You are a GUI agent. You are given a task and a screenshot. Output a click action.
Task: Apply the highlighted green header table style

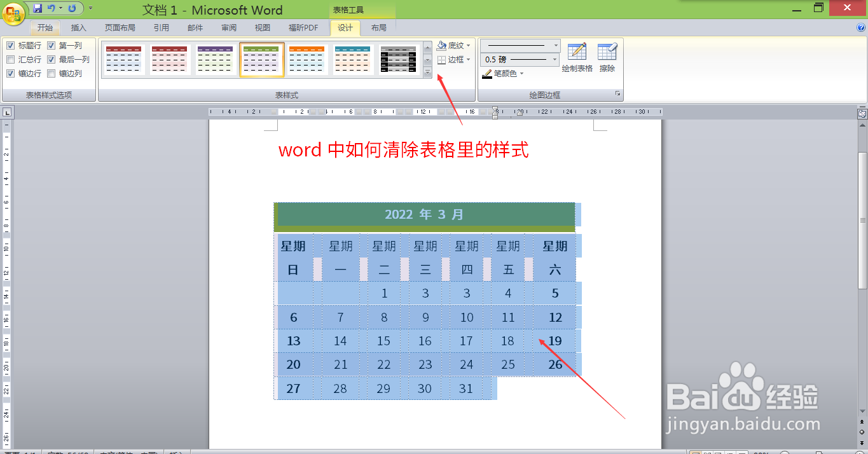pyautogui.click(x=262, y=60)
